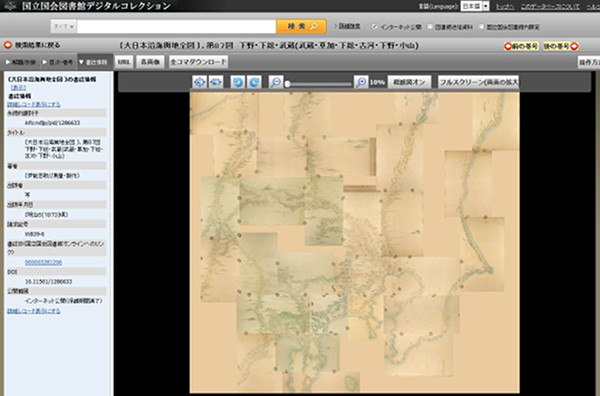Click the red next volume arrow icon

[x=574, y=46]
